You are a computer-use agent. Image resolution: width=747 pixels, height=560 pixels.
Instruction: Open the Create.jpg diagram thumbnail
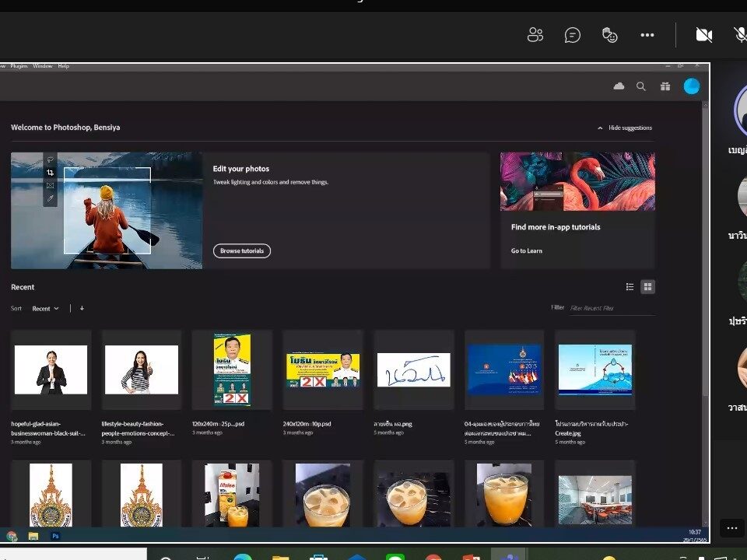tap(595, 370)
